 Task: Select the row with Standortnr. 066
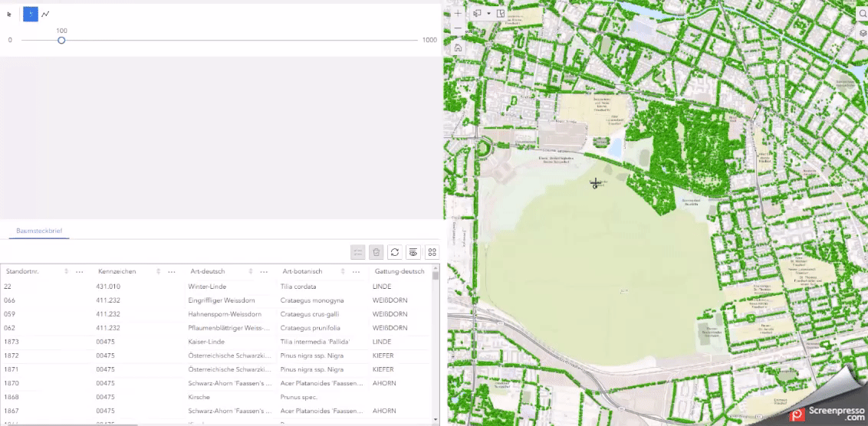216,300
